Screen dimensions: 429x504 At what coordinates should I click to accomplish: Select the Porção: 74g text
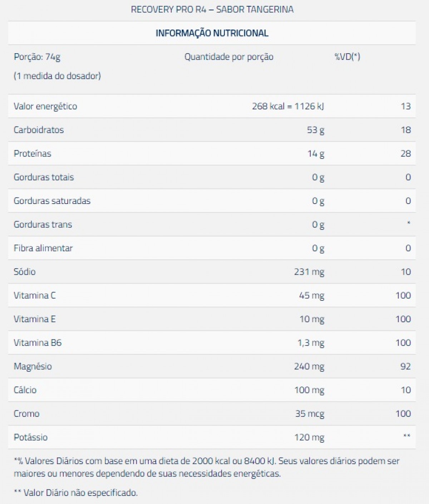pos(37,57)
